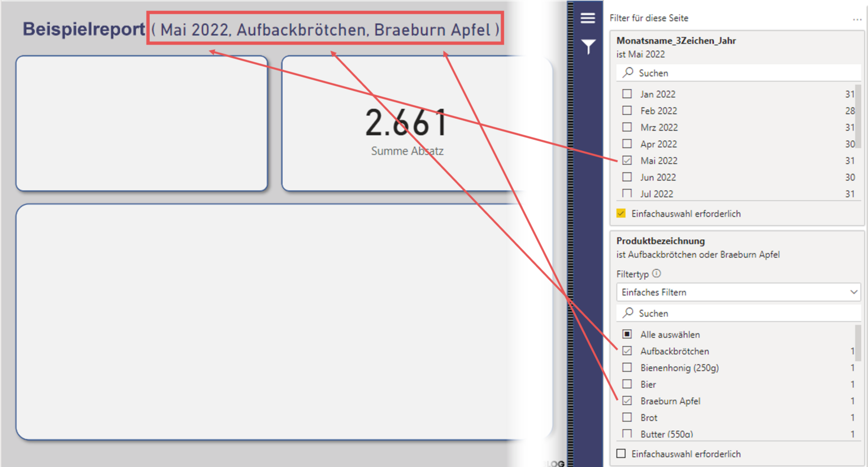Click the search magnifier in the month filter
Image resolution: width=868 pixels, height=467 pixels.
tap(627, 72)
